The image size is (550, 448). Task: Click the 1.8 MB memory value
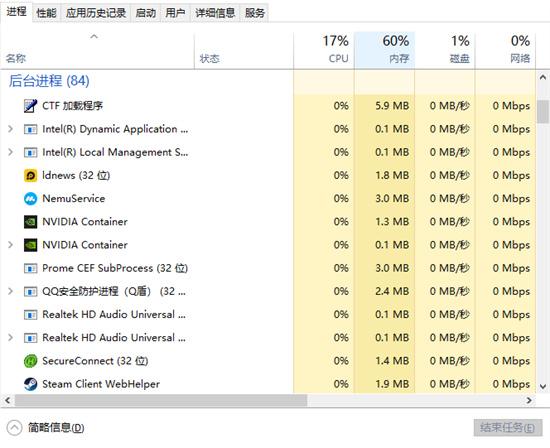coord(392,175)
